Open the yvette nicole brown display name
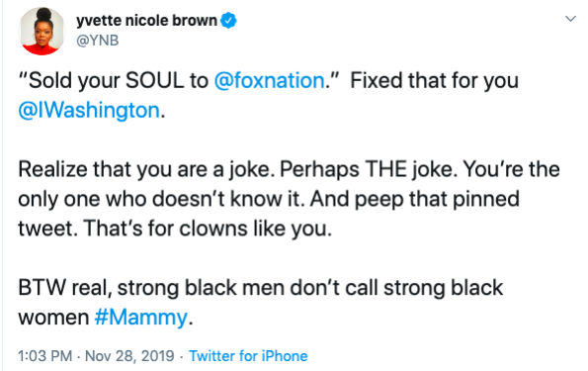 pos(146,20)
